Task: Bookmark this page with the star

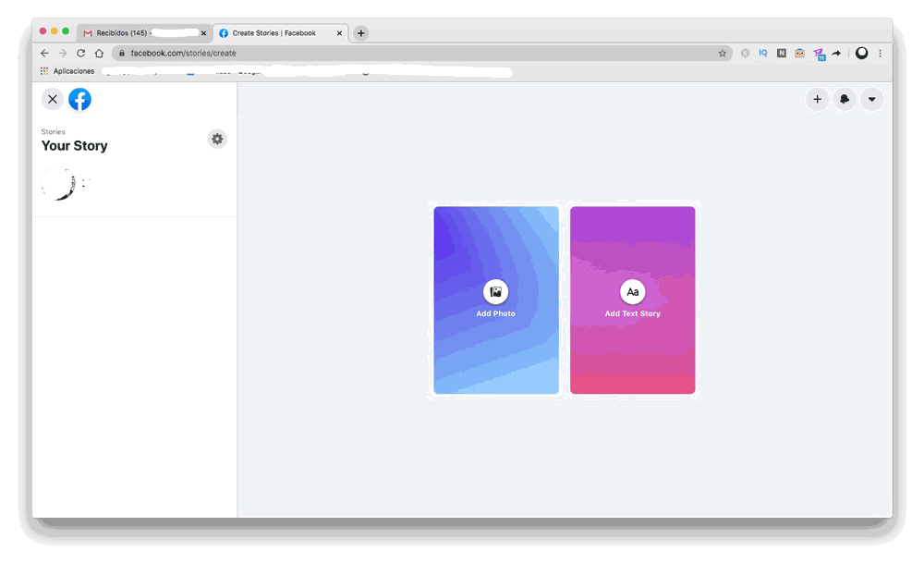Action: coord(723,53)
